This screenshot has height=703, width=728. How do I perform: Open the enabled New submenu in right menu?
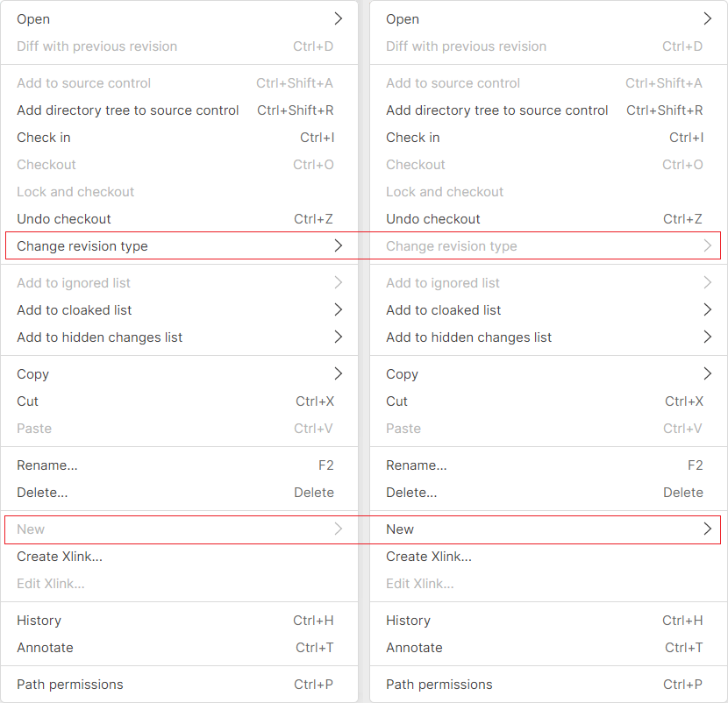click(401, 529)
